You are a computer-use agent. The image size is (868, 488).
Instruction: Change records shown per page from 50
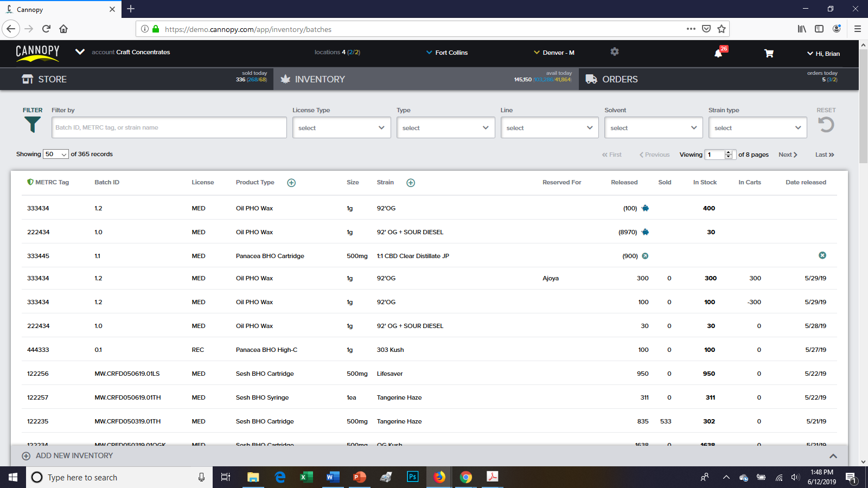55,154
